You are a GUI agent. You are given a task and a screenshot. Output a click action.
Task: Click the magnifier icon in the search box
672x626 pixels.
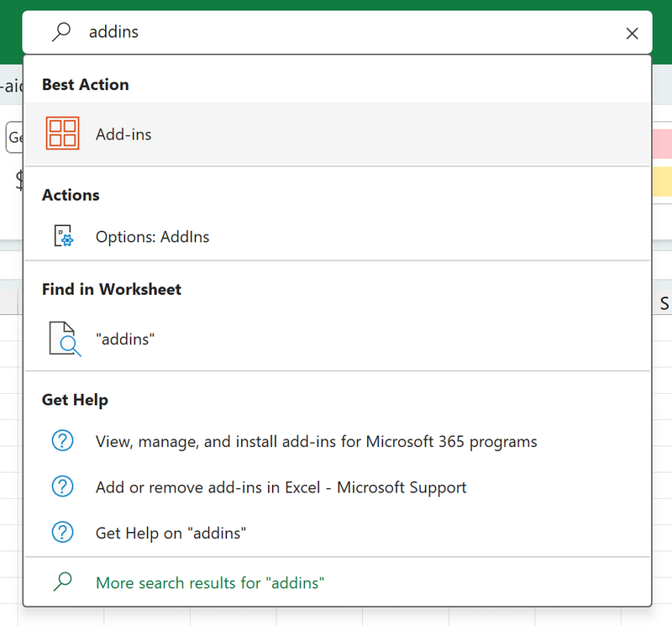[x=61, y=33]
